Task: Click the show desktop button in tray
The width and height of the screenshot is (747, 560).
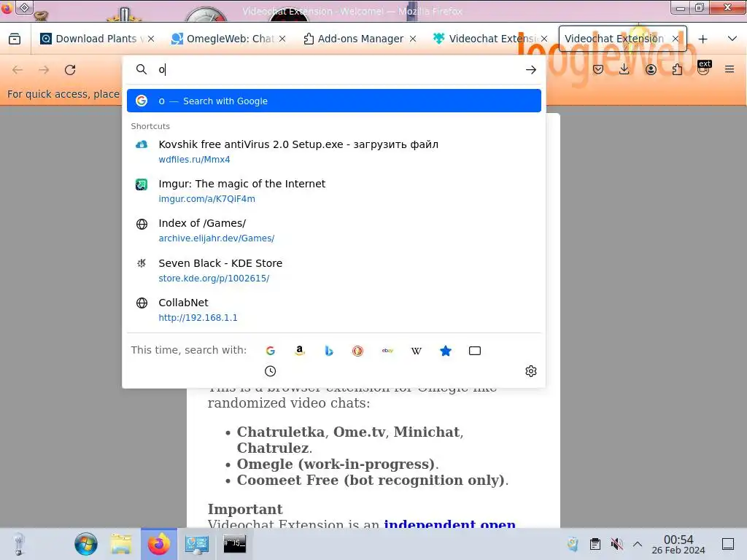Action: pyautogui.click(x=728, y=544)
